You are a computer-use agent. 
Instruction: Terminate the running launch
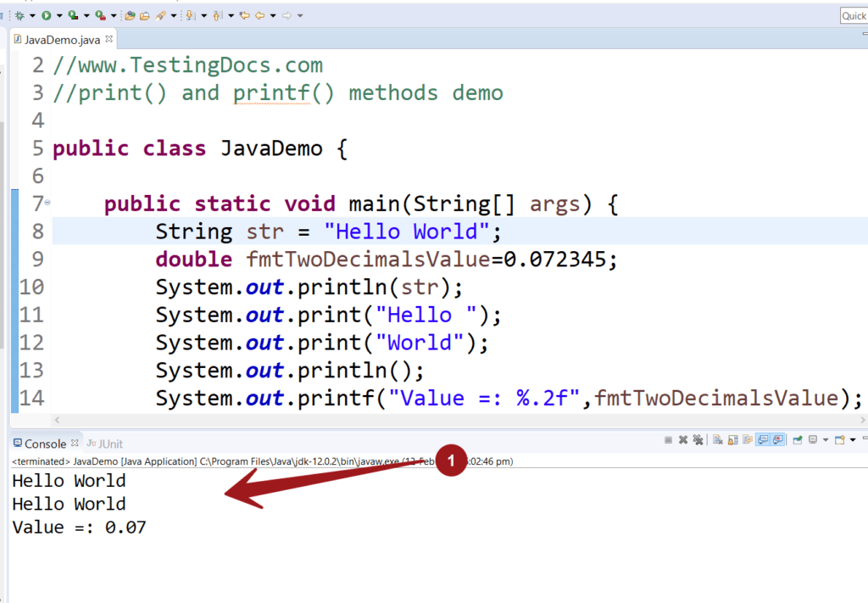coord(670,439)
